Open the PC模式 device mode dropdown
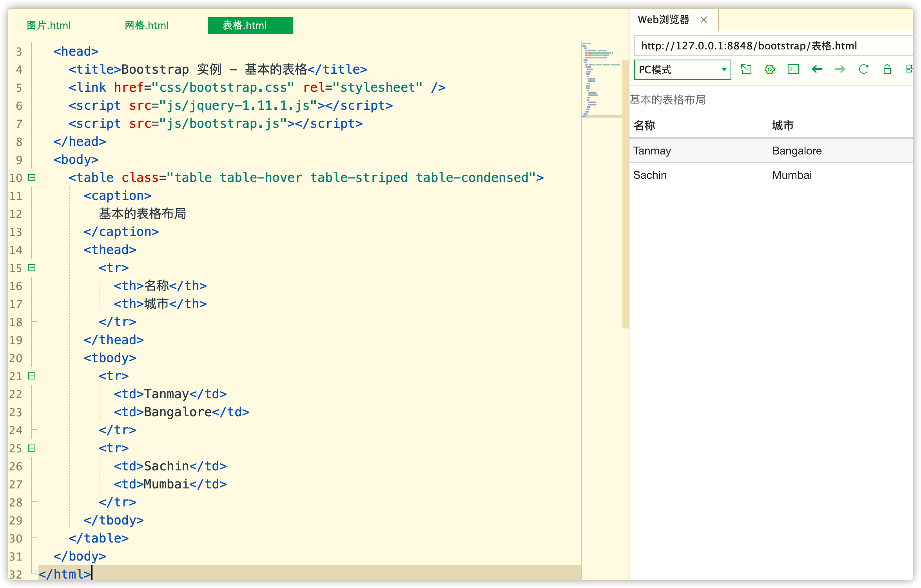This screenshot has width=921, height=588. [682, 70]
